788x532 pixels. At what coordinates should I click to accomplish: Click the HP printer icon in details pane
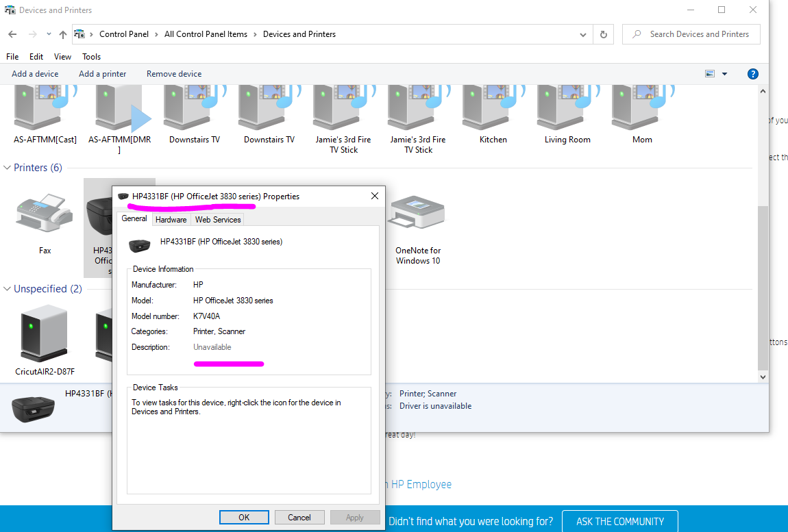pyautogui.click(x=33, y=409)
